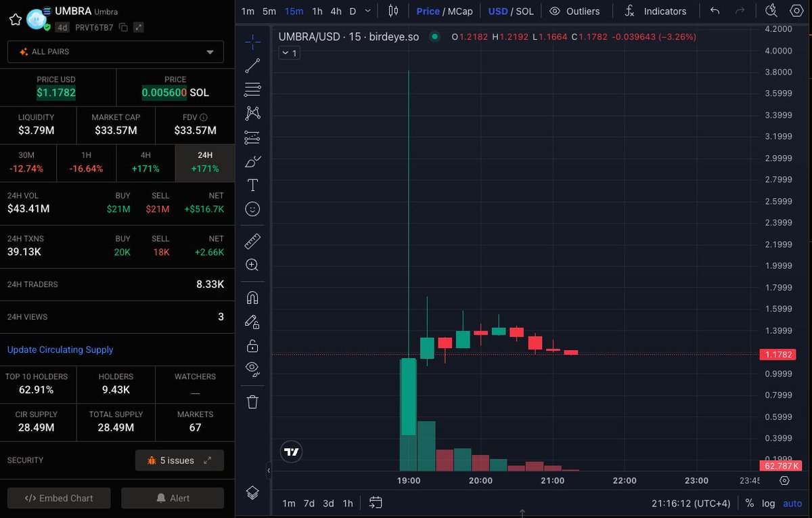Viewport: 812px width, 518px height.
Task: Click the Update Circulating Supply link
Action: (x=60, y=350)
